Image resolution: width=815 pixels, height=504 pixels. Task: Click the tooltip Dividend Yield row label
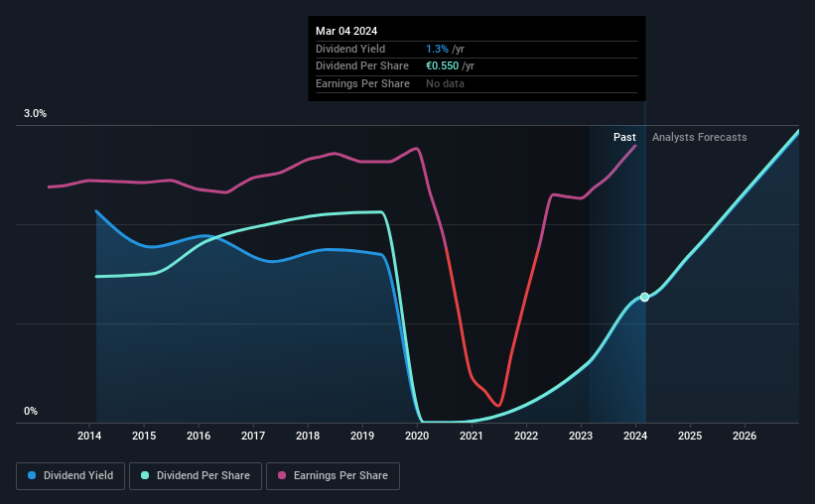coord(350,49)
